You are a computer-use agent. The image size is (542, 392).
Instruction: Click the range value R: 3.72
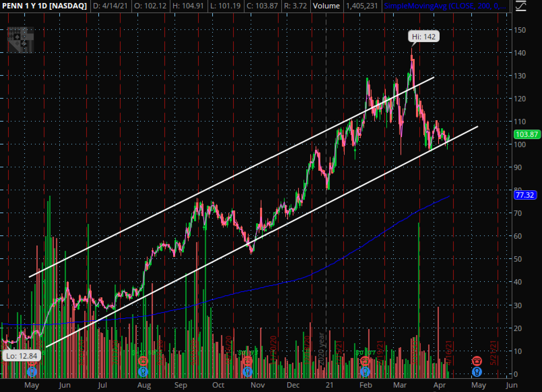pos(295,6)
